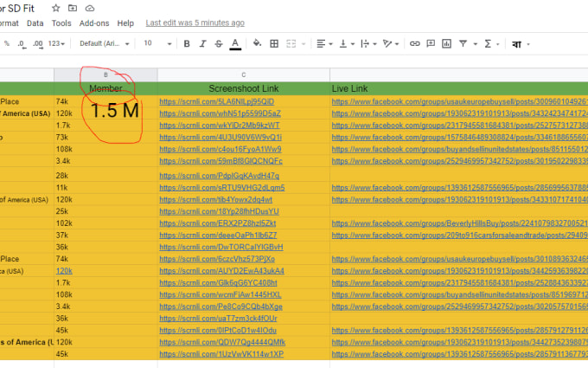
Task: Toggle bold formatting
Action: tap(187, 44)
